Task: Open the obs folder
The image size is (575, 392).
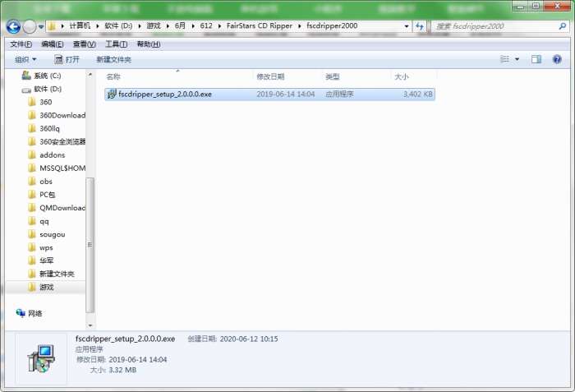Action: [40, 182]
